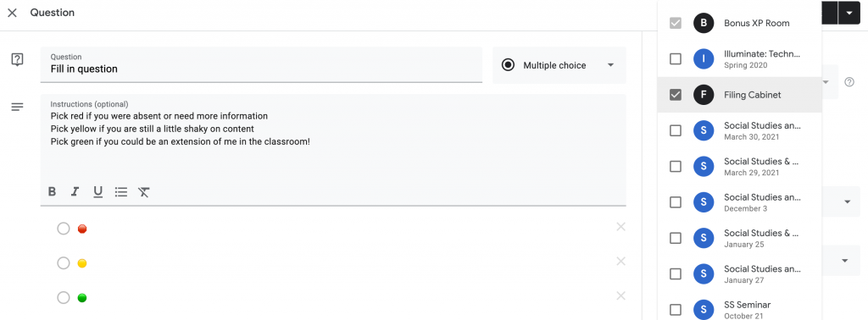
Task: Open the Multiple choice question type dropdown
Action: click(x=559, y=65)
